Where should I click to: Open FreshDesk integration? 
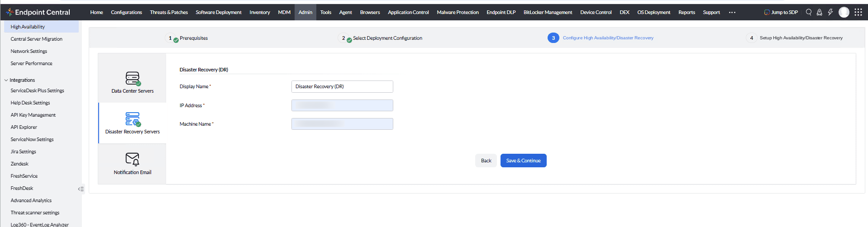22,188
